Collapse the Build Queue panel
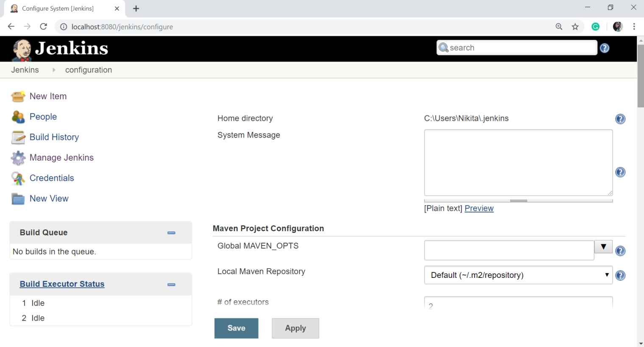This screenshot has width=644, height=347. [x=171, y=233]
